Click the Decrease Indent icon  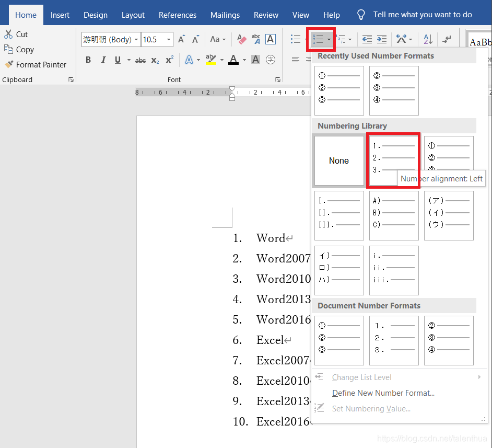point(367,39)
